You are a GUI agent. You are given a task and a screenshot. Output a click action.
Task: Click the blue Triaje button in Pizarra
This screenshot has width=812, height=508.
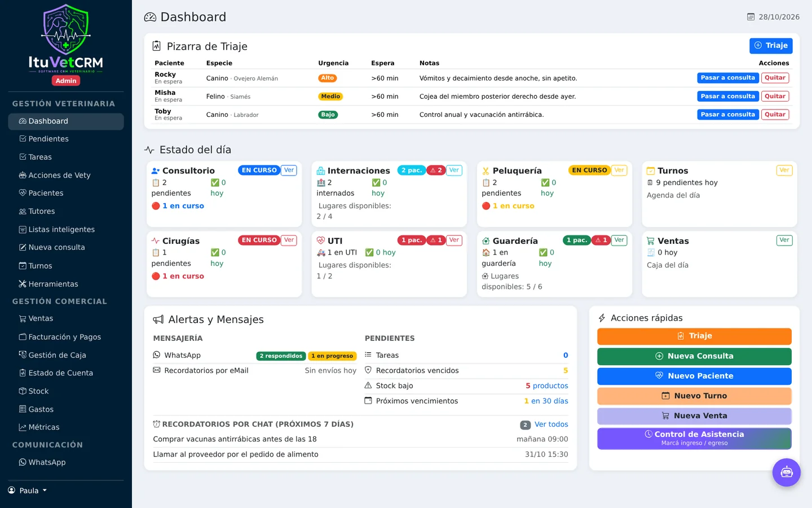(x=771, y=46)
